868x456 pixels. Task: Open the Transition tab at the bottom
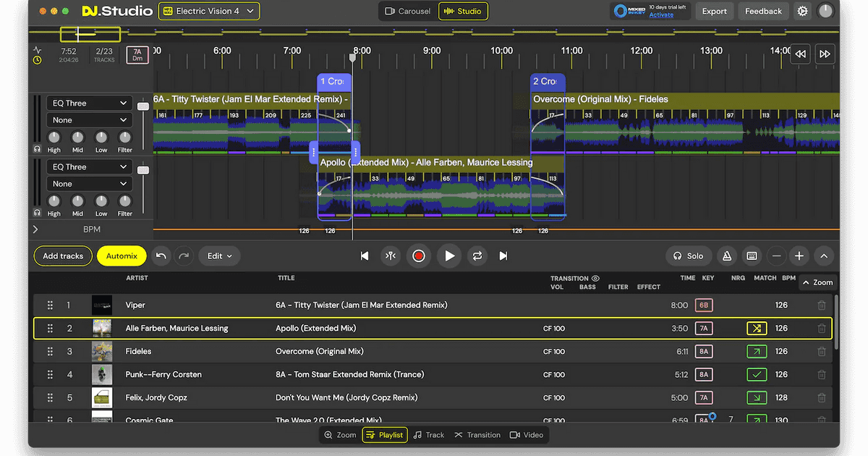(477, 435)
